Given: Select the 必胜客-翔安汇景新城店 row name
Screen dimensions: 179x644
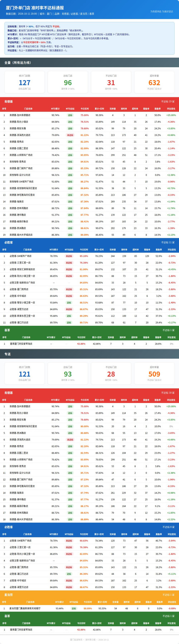Looking at the screenshot, I should [22, 269].
